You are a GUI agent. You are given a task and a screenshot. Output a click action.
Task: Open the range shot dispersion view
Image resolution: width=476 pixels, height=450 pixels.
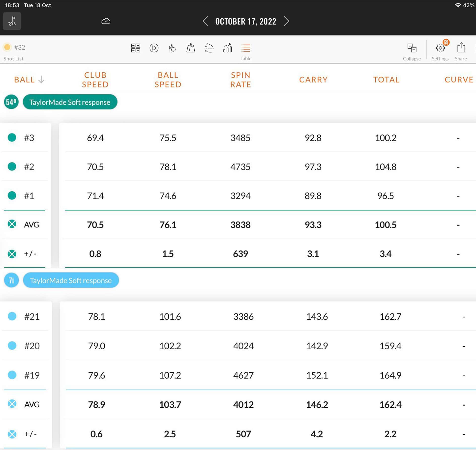pyautogui.click(x=190, y=48)
